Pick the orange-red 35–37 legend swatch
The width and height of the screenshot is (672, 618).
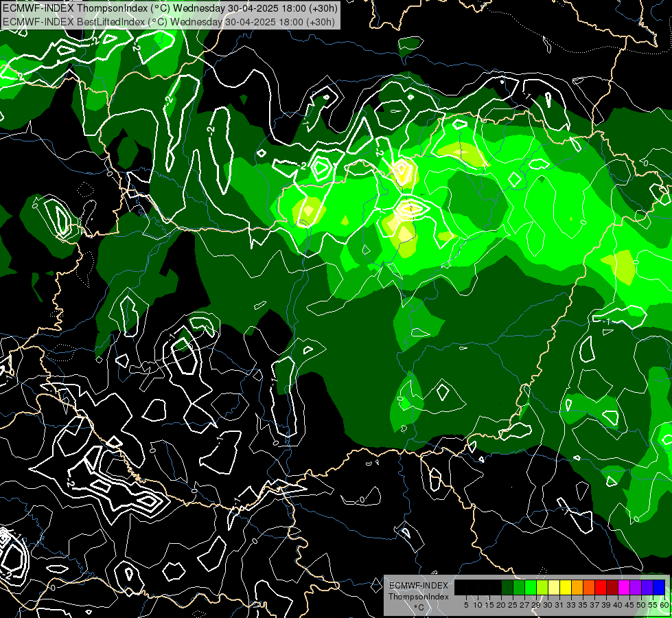(x=589, y=587)
